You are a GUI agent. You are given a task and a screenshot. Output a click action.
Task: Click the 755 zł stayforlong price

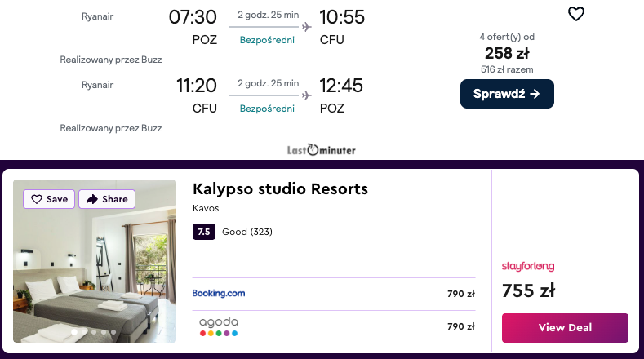528,290
